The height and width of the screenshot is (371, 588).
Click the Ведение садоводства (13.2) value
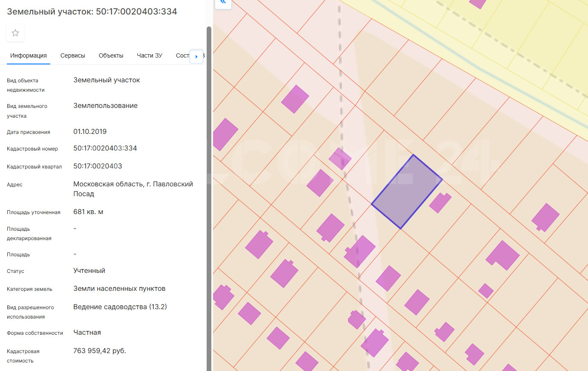120,307
